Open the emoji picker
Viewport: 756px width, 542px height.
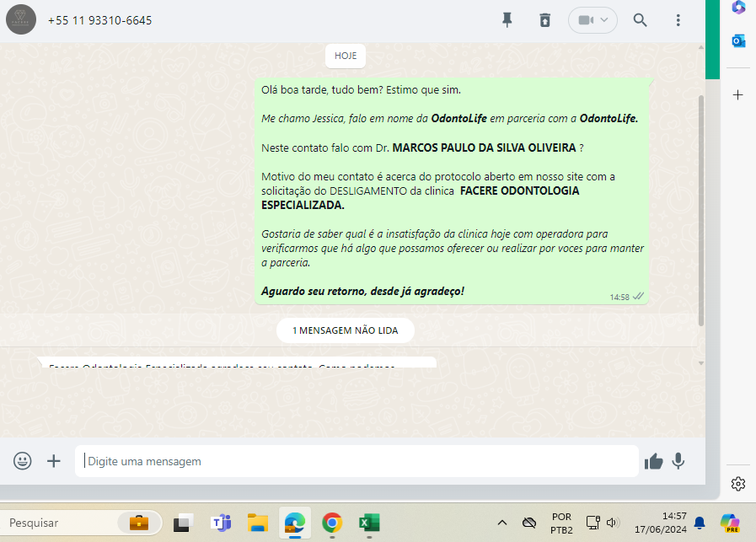pos(23,461)
